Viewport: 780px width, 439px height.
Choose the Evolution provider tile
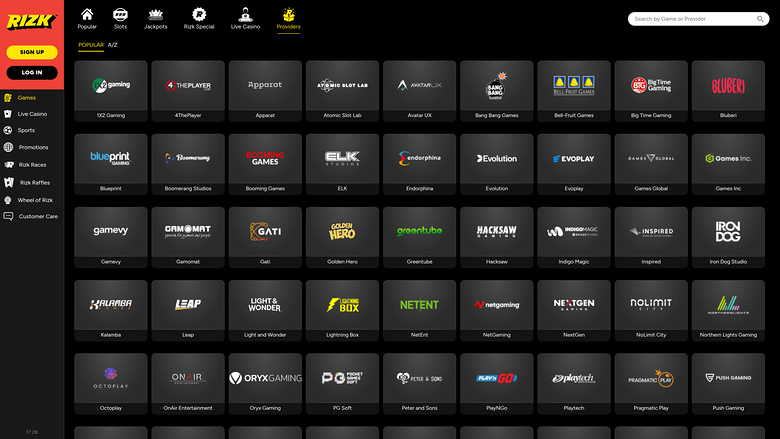click(496, 164)
